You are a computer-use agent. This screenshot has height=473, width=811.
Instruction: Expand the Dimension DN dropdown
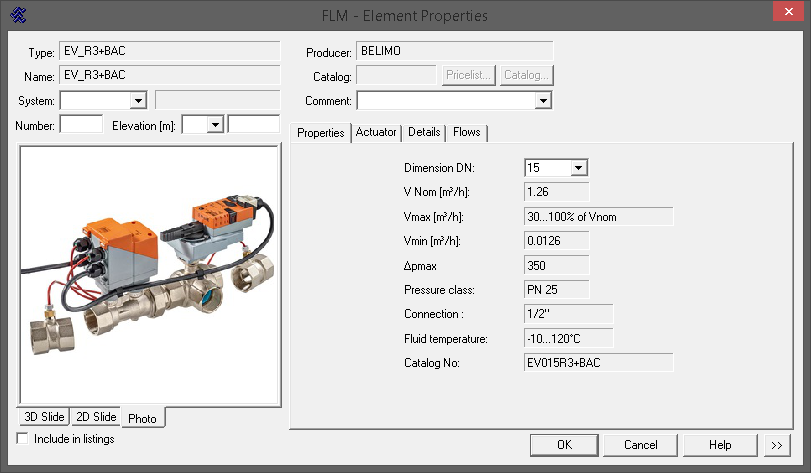tap(577, 168)
